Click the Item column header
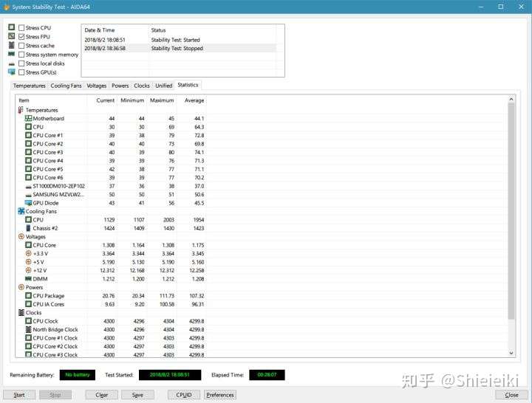This screenshot has width=532, height=403. (x=51, y=100)
